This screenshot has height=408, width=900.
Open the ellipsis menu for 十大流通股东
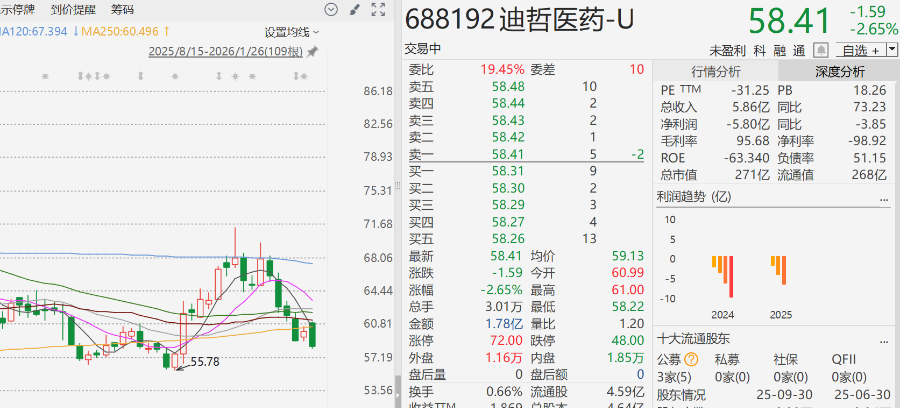pos(883,339)
